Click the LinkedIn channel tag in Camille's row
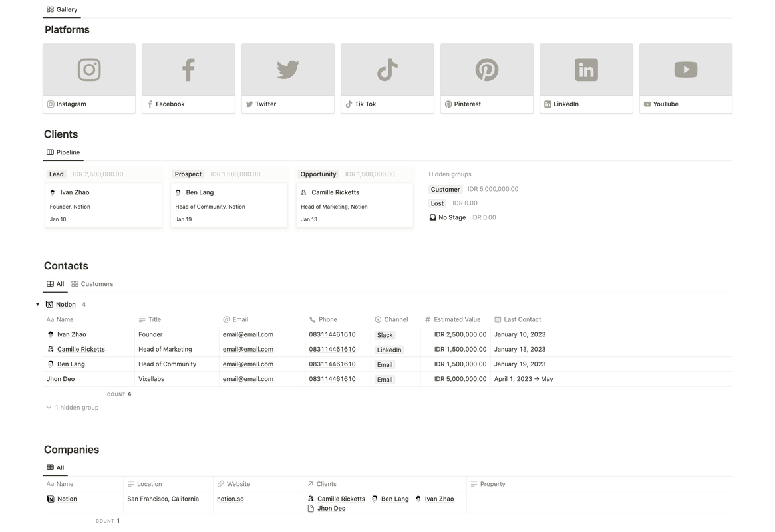 [389, 350]
